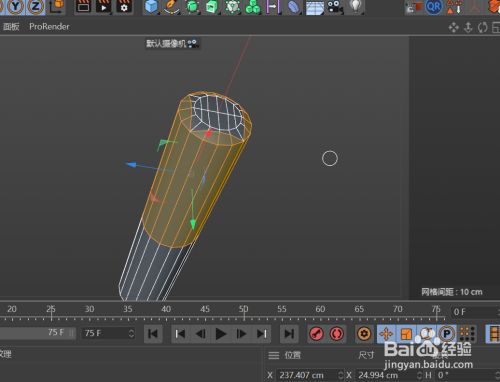Step forward one frame

point(241,334)
